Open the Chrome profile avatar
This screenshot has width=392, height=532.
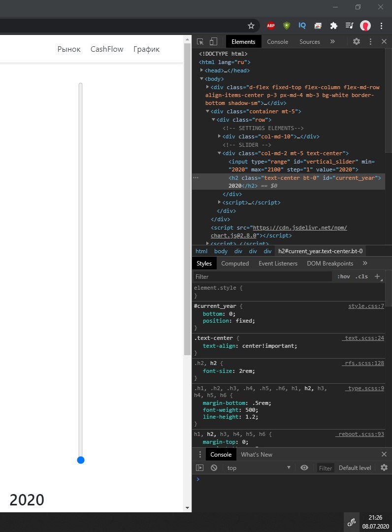(x=365, y=26)
